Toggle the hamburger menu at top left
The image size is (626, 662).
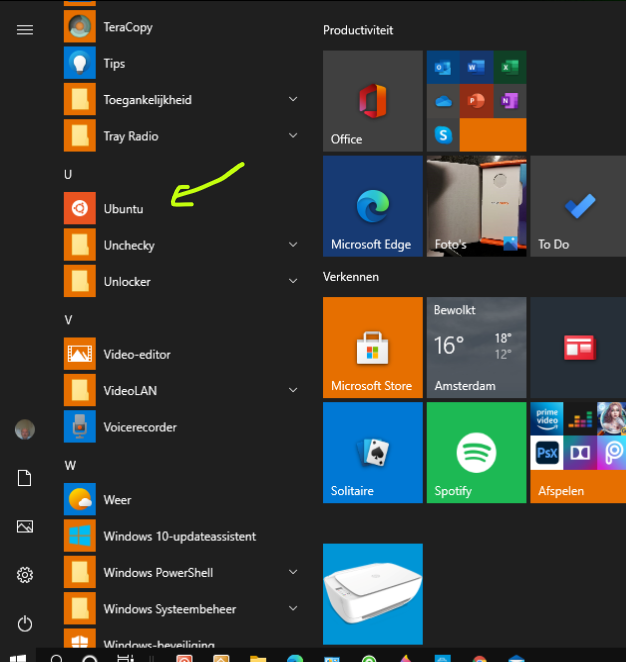point(25,30)
